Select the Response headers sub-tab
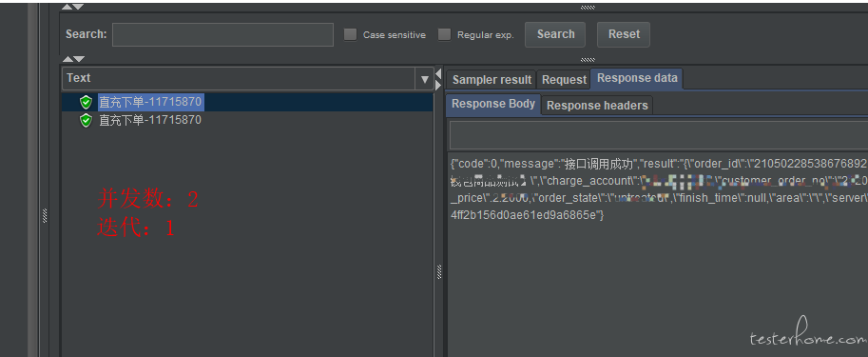 point(597,106)
